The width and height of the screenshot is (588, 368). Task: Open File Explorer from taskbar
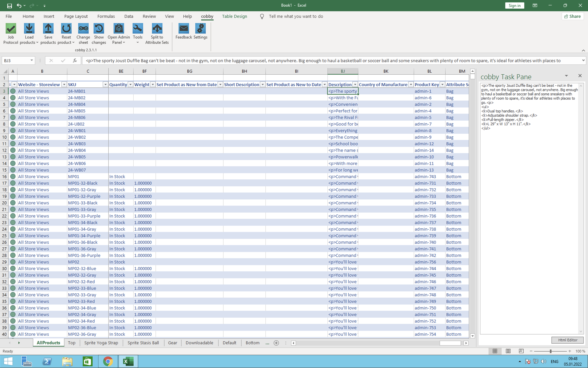point(67,361)
